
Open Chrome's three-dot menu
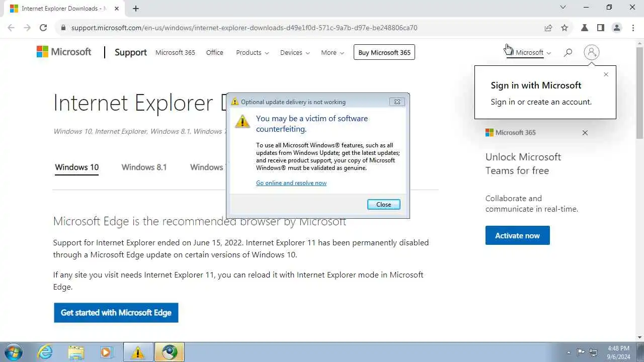633,28
